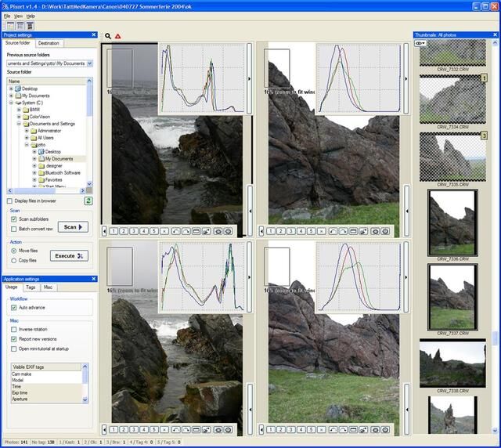Click the magnifier zoom icon above the photos

[x=108, y=36]
